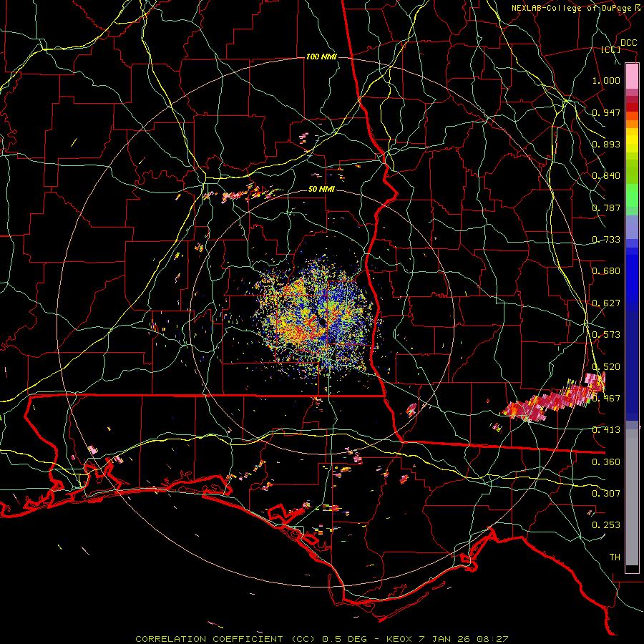This screenshot has width=644, height=644.
Task: Click the "NEXLAB-College of DuPage" header text
Action: point(572,8)
